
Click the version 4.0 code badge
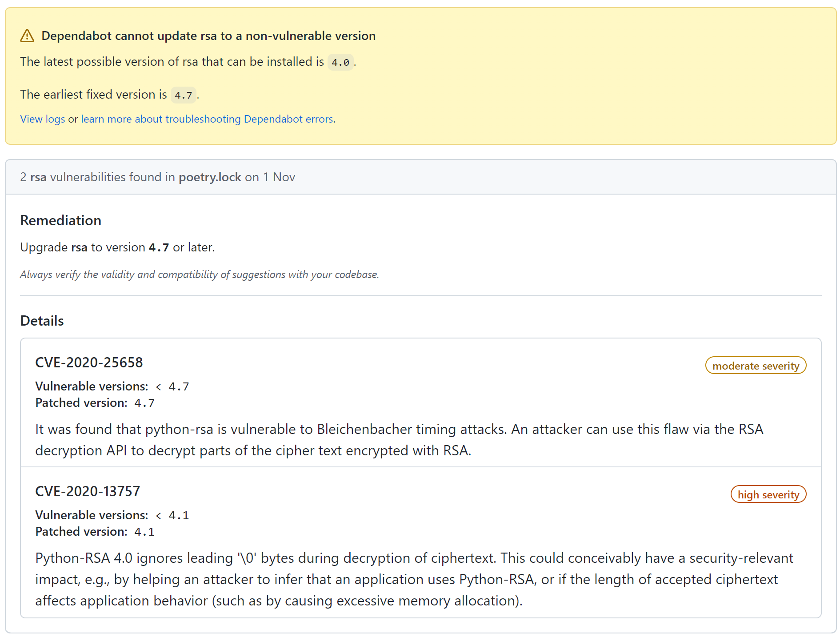[x=340, y=62]
